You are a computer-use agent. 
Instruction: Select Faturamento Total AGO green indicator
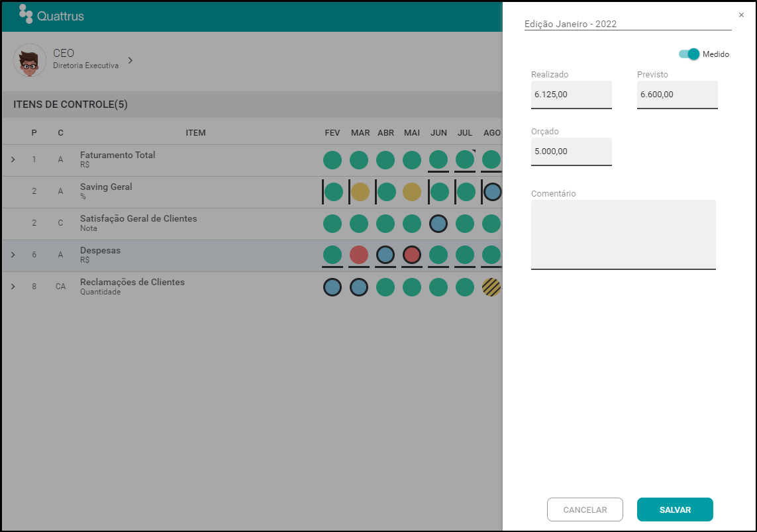coord(491,159)
